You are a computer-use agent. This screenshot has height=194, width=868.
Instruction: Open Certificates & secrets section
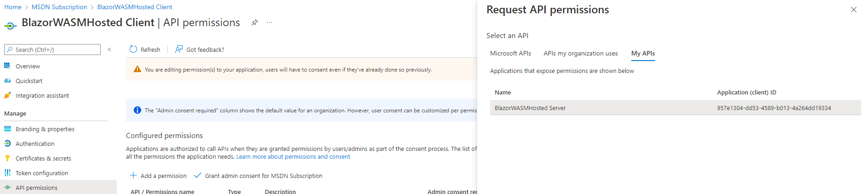pyautogui.click(x=43, y=158)
